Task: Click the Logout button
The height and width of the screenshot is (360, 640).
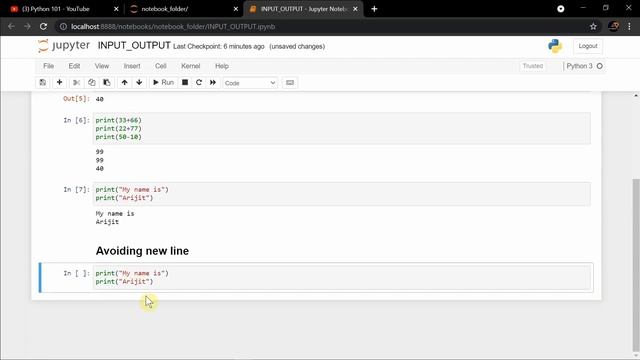Action: coord(588,46)
